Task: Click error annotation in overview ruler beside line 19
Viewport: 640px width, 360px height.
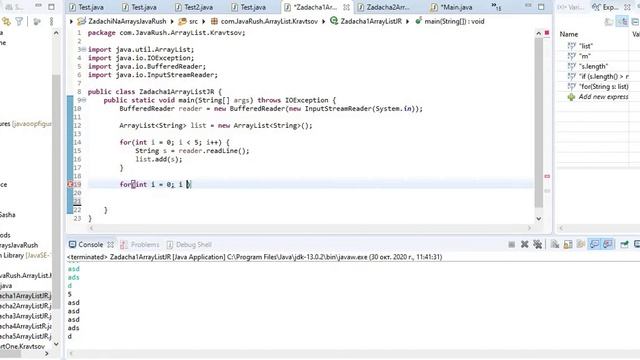Action: 547,176
